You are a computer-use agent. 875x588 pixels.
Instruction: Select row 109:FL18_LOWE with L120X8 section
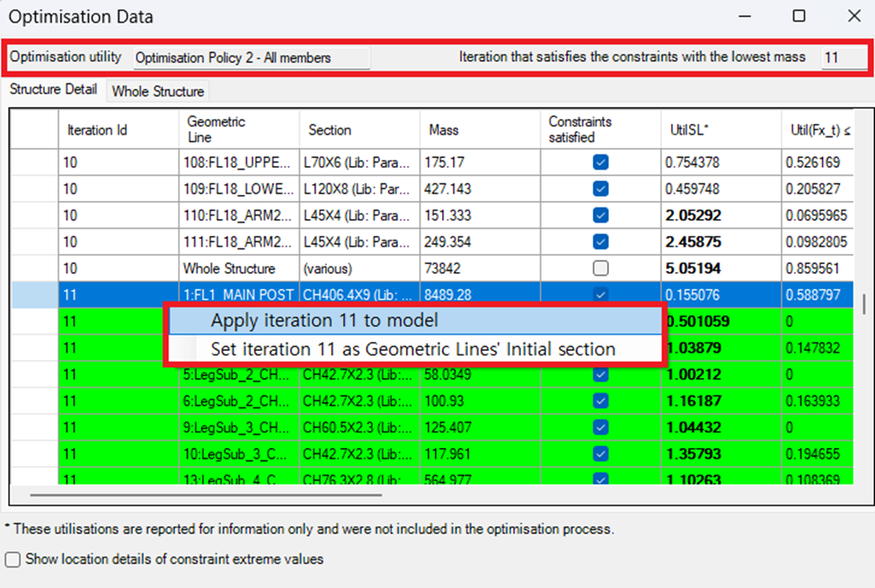(237, 189)
